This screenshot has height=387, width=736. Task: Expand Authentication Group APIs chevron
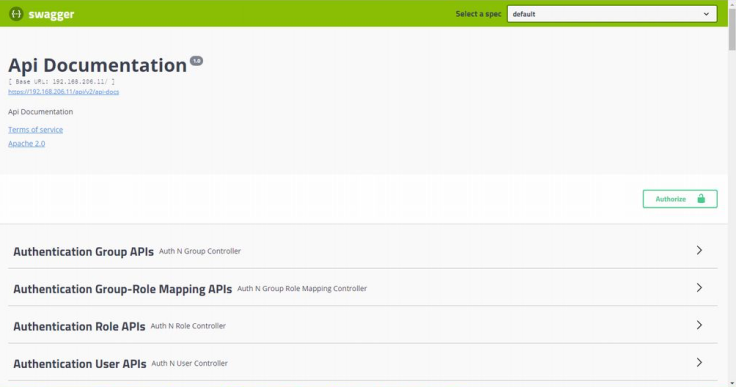pyautogui.click(x=699, y=250)
